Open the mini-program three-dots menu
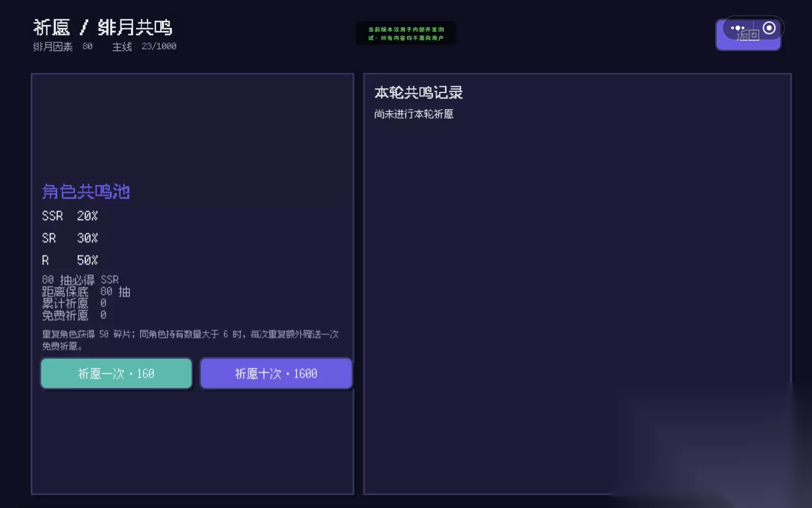The height and width of the screenshot is (508, 812). point(737,28)
